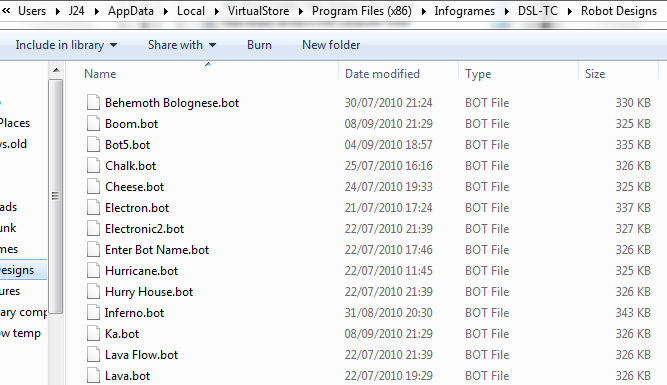Click the Cheese.bot file icon
Screen dimensions: 667x385
(x=93, y=186)
